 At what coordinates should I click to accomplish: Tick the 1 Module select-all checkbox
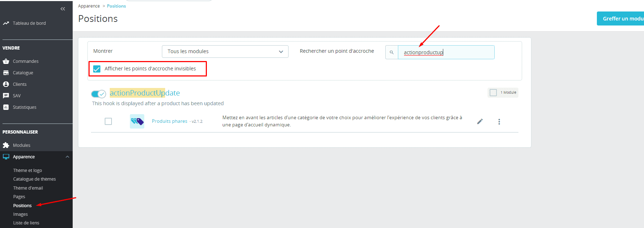click(493, 93)
